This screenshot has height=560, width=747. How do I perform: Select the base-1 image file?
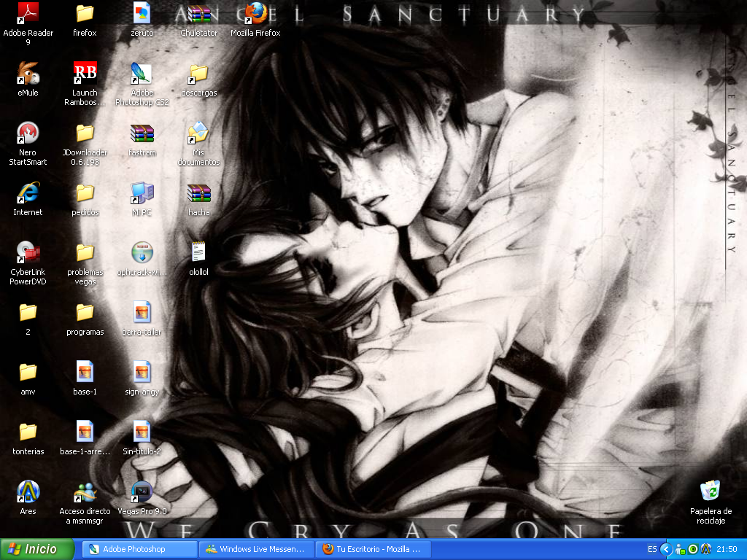[x=85, y=373]
